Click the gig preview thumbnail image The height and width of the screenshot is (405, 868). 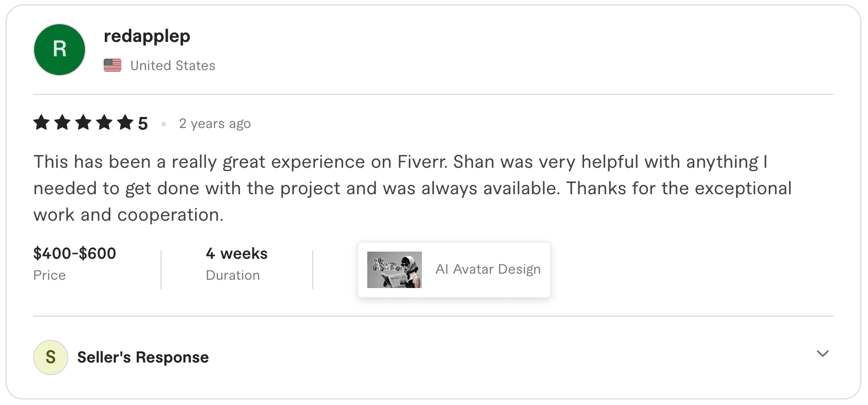tap(393, 269)
